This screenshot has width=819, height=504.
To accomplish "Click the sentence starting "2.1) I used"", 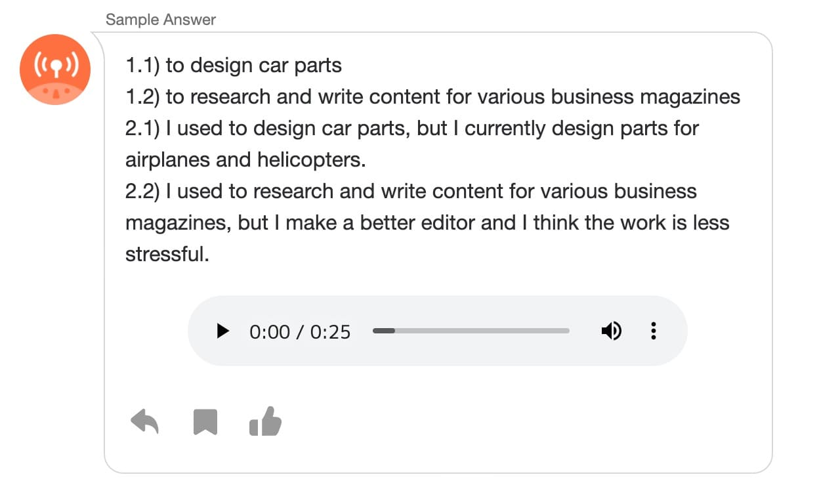I will [411, 129].
